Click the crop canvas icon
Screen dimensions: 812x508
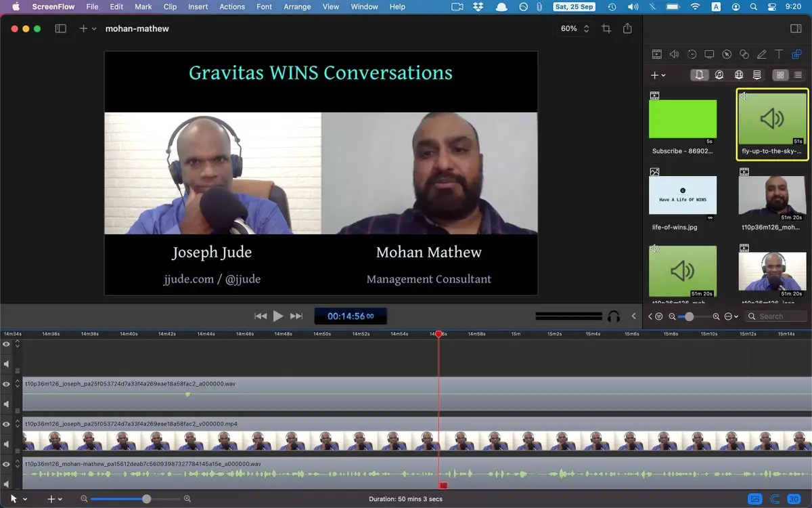606,28
